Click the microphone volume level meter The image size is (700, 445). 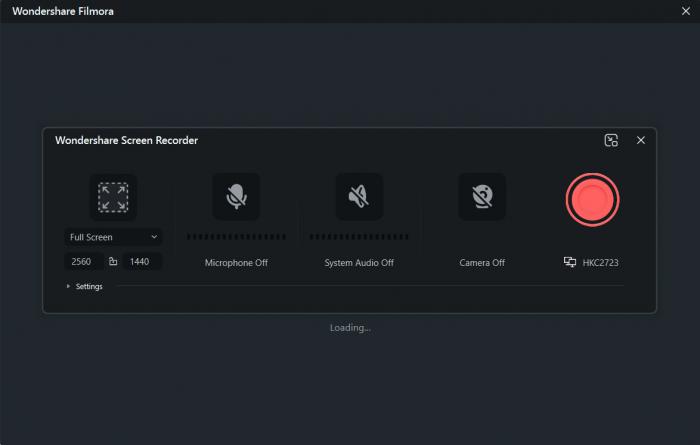click(236, 237)
